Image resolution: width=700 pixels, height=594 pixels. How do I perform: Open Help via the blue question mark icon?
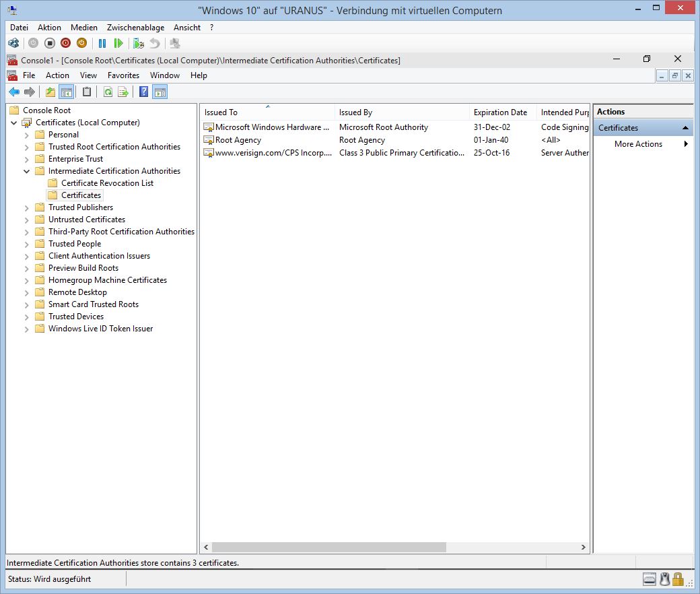[143, 92]
